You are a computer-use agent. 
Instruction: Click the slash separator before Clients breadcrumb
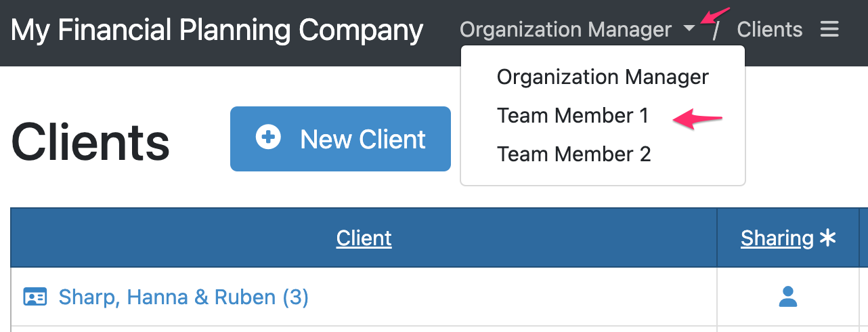pos(716,30)
